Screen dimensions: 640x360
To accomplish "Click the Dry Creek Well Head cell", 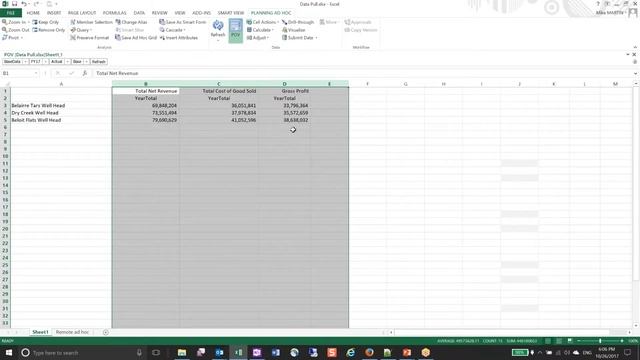I will [x=61, y=113].
